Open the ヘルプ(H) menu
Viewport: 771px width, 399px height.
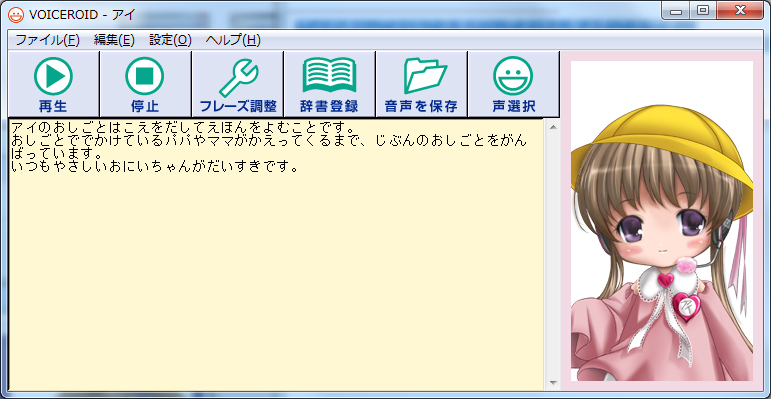[233, 40]
